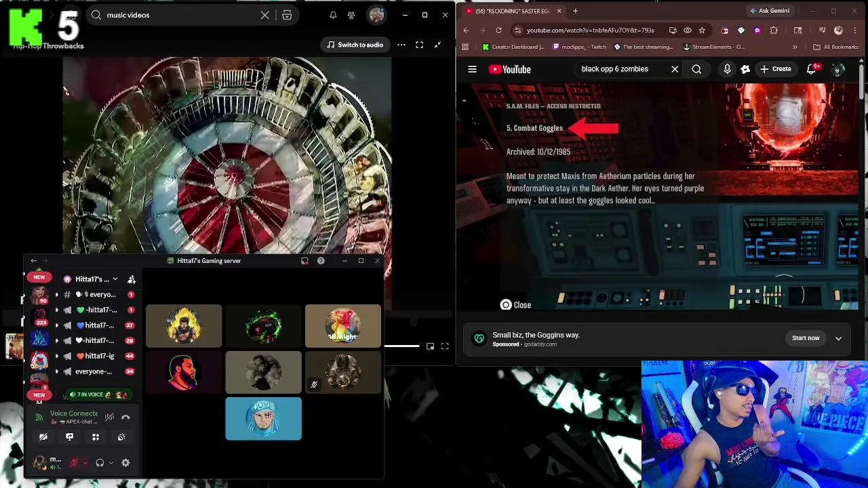
Task: Start an activity in Discord voice
Action: pos(96,437)
